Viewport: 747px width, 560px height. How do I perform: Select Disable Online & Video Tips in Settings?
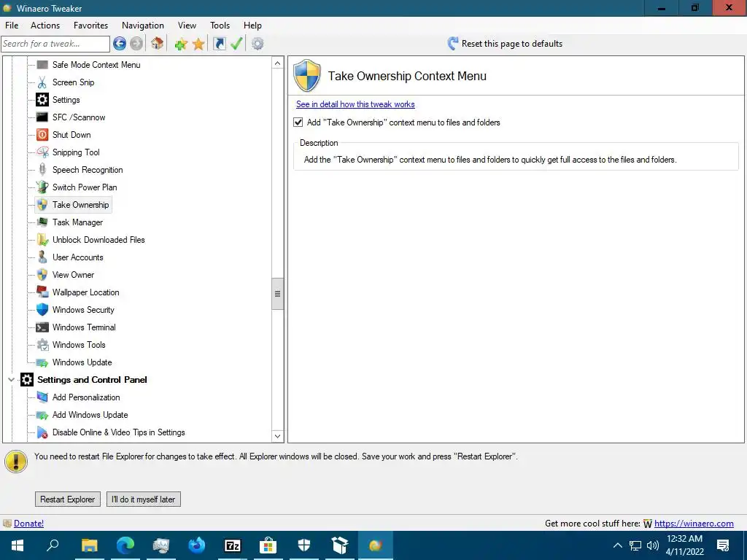[119, 432]
